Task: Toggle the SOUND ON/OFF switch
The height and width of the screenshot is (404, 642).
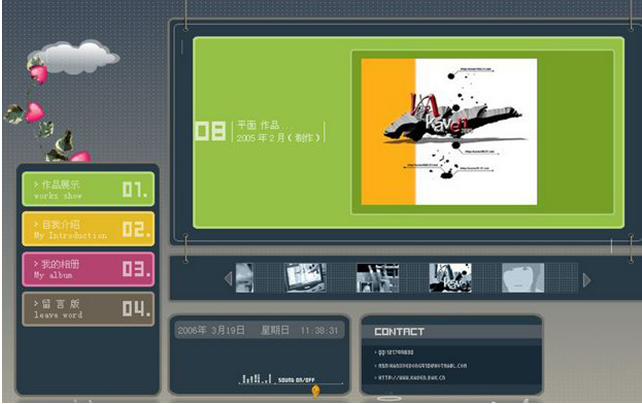Action: (296, 381)
